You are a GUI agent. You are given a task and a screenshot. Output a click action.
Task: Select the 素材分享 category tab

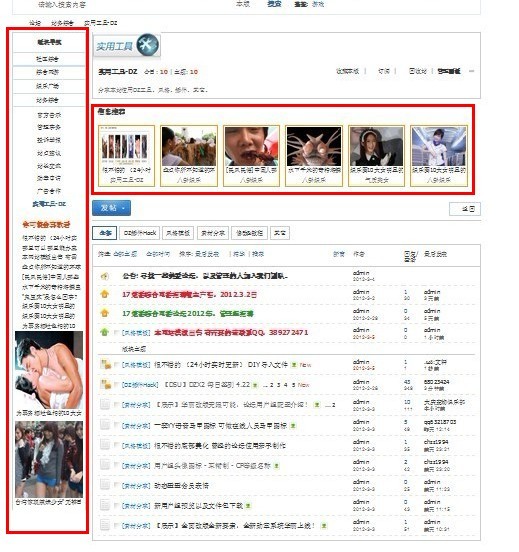pos(213,233)
